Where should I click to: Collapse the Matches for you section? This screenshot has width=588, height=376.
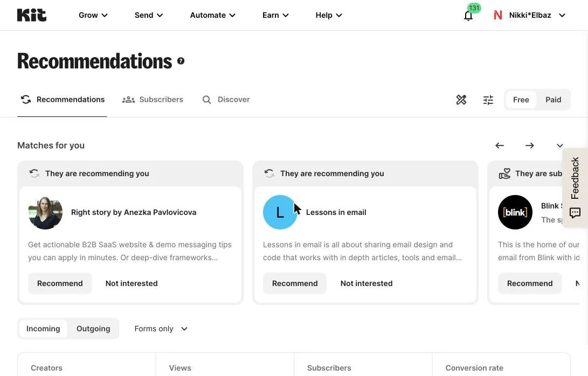coord(560,145)
